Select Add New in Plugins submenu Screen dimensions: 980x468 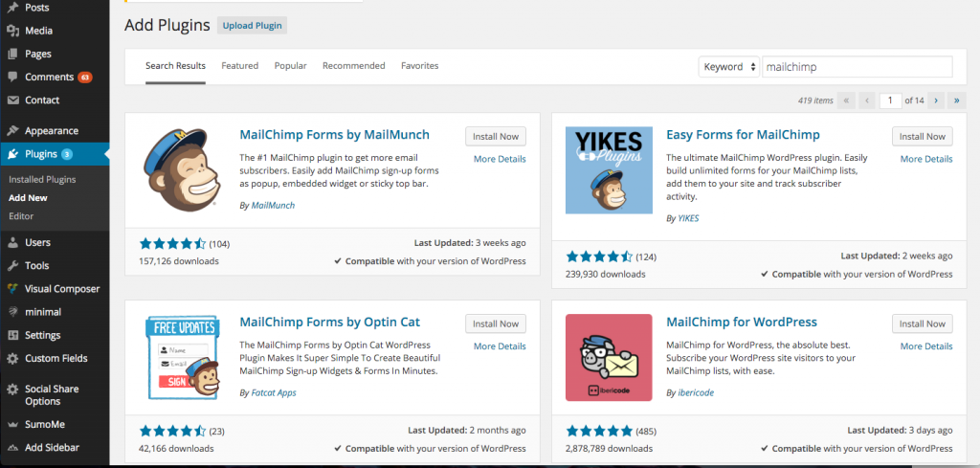[28, 197]
